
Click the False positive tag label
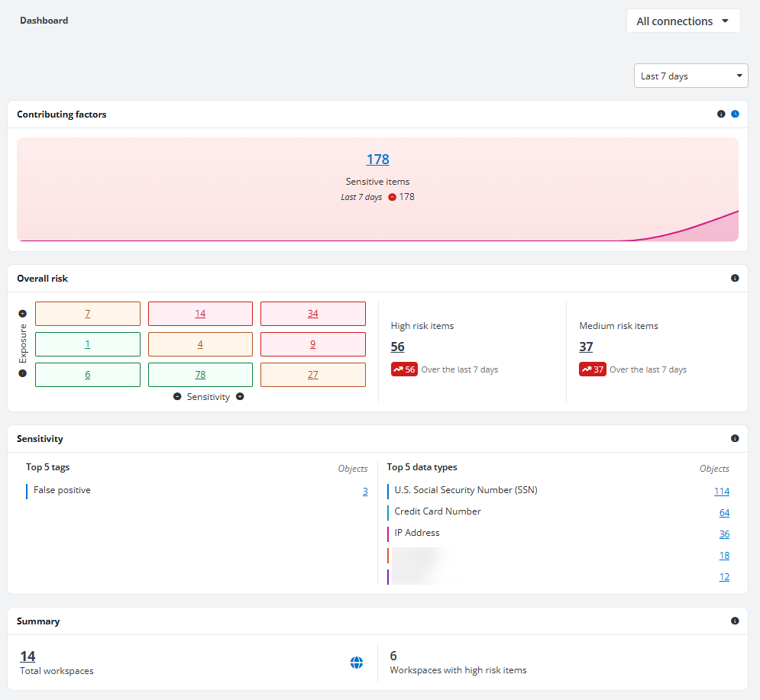(x=62, y=490)
